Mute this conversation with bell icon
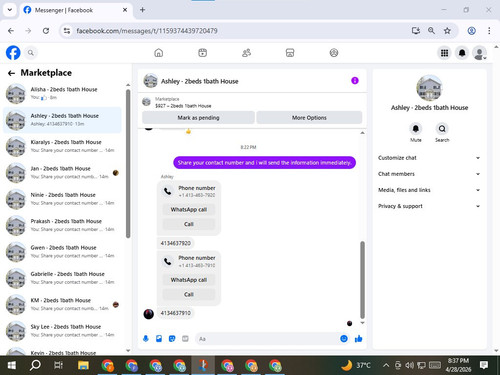Image resolution: width=500 pixels, height=375 pixels. tap(416, 129)
